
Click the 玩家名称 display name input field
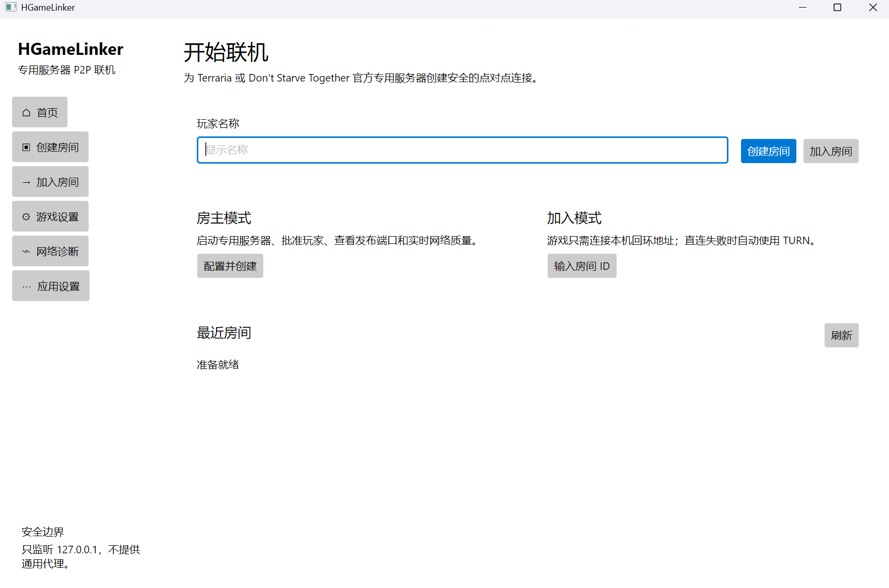[463, 150]
